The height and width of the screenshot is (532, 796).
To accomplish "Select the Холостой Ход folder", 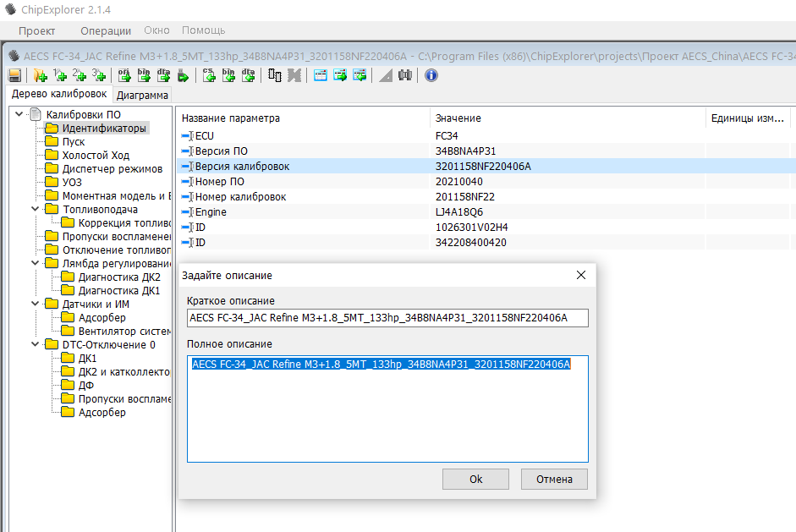I will tap(96, 155).
